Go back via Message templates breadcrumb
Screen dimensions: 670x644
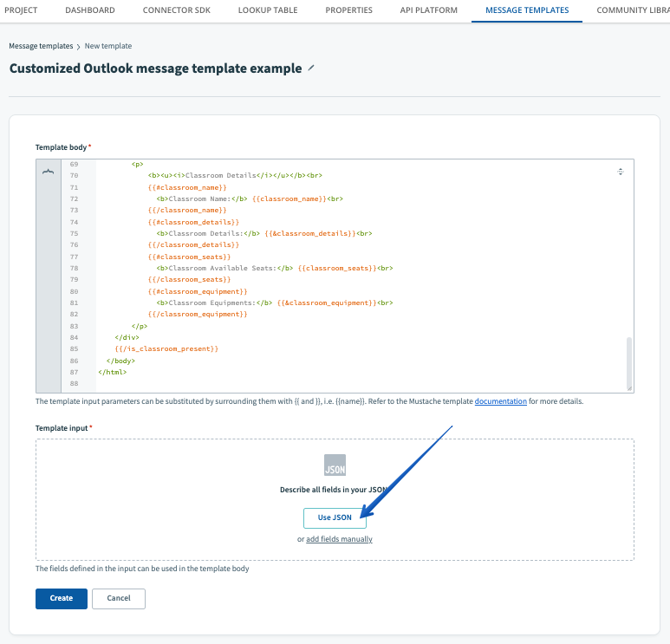pos(41,46)
